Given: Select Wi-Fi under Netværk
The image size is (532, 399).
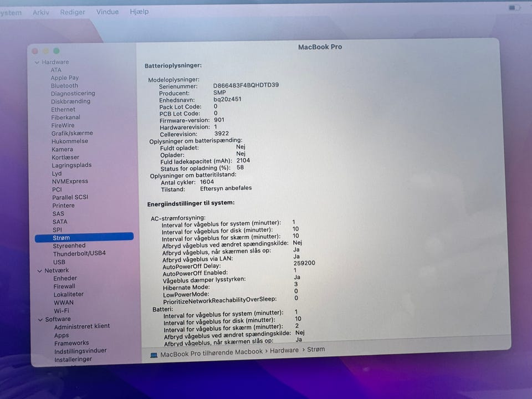Looking at the screenshot, I should coord(62,311).
